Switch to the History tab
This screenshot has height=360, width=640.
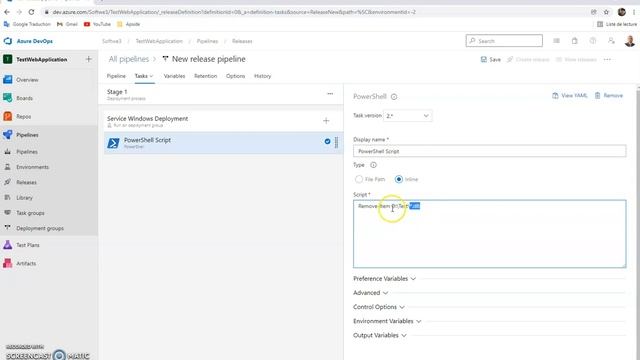[262, 76]
